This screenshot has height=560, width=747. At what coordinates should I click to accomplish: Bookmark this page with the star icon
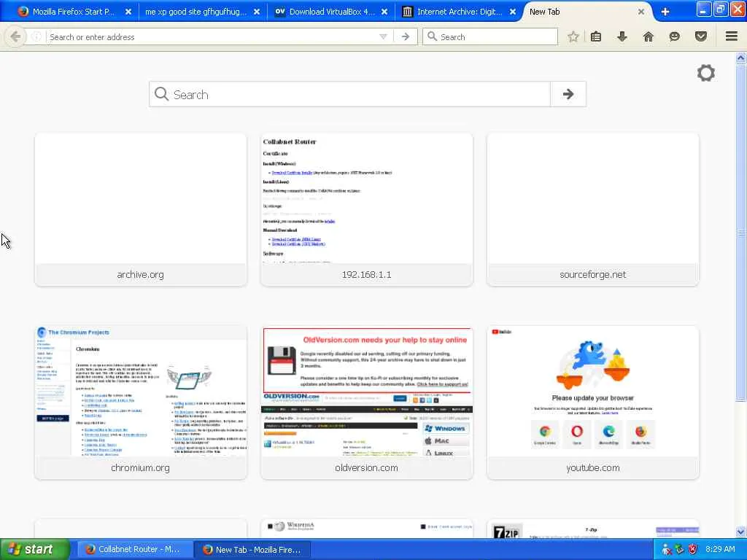click(573, 36)
